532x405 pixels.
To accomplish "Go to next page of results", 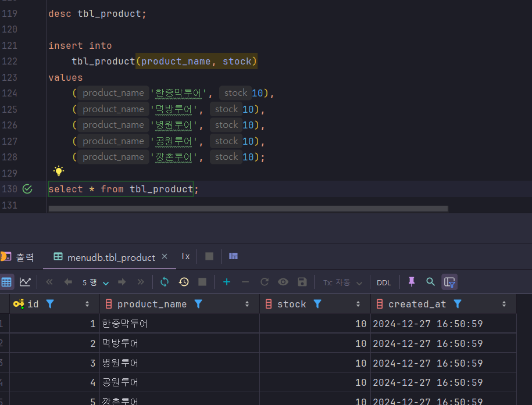I will click(x=122, y=282).
